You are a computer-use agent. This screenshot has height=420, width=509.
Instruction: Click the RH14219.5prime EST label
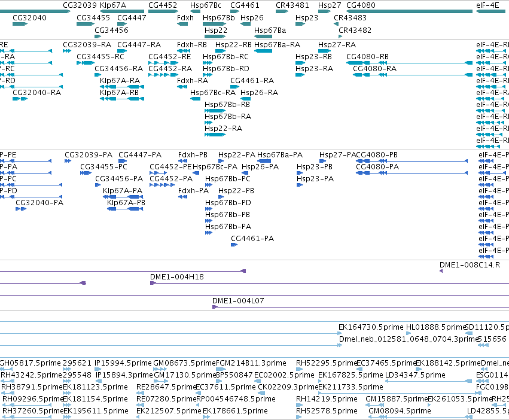click(x=327, y=399)
